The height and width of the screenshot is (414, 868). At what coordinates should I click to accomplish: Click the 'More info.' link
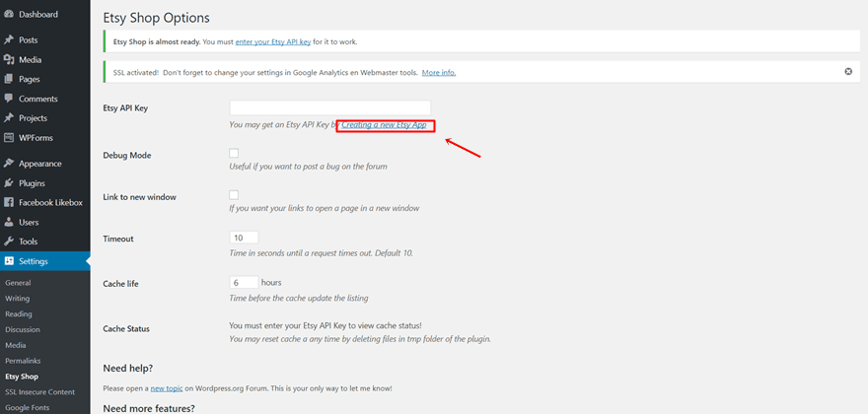point(438,73)
